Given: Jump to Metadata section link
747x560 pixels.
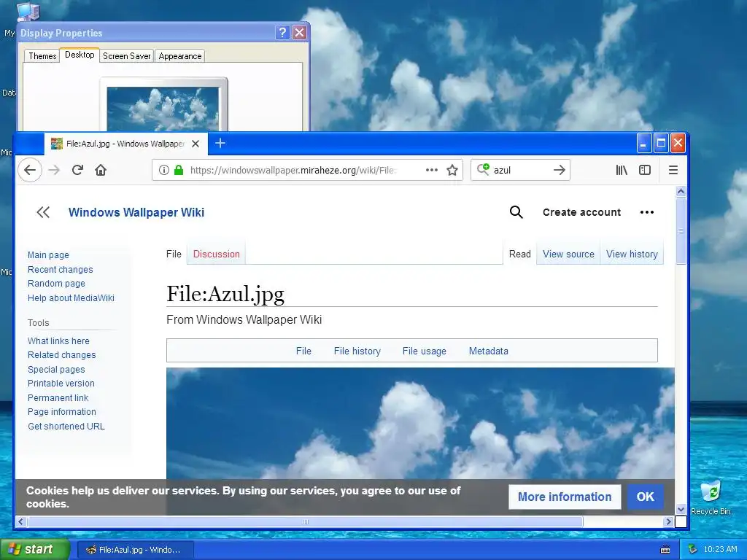Looking at the screenshot, I should coord(488,351).
